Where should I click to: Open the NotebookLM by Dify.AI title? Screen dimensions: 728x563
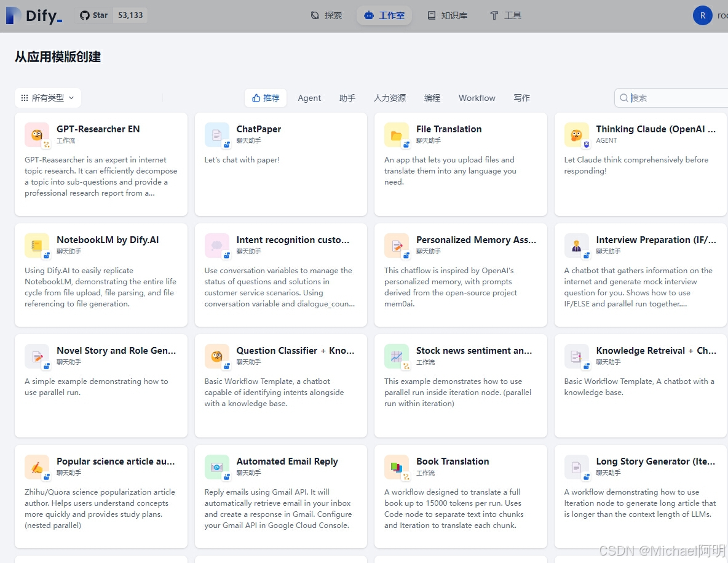pos(108,240)
